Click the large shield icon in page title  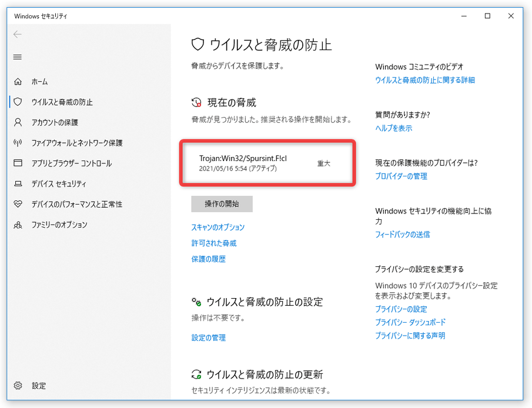[x=198, y=45]
